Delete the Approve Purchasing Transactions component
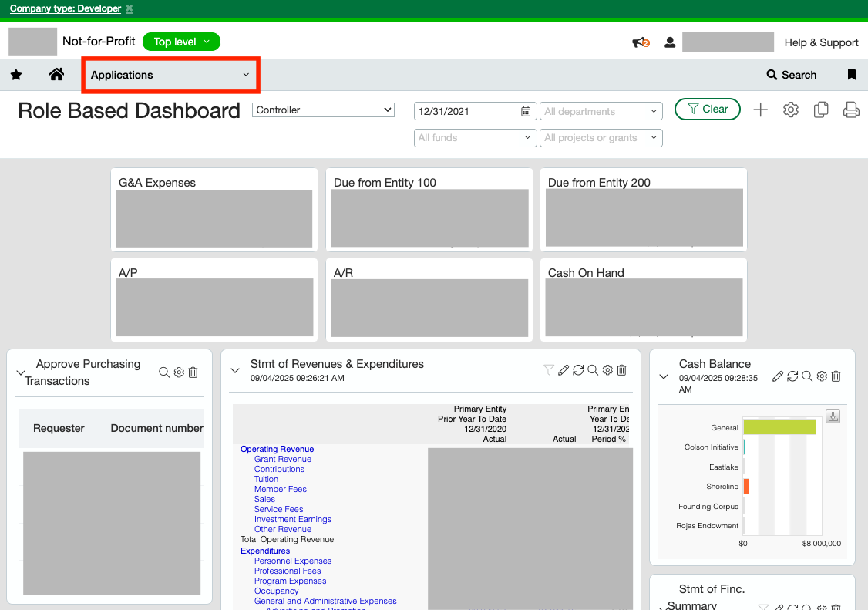This screenshot has width=868, height=610. [193, 372]
